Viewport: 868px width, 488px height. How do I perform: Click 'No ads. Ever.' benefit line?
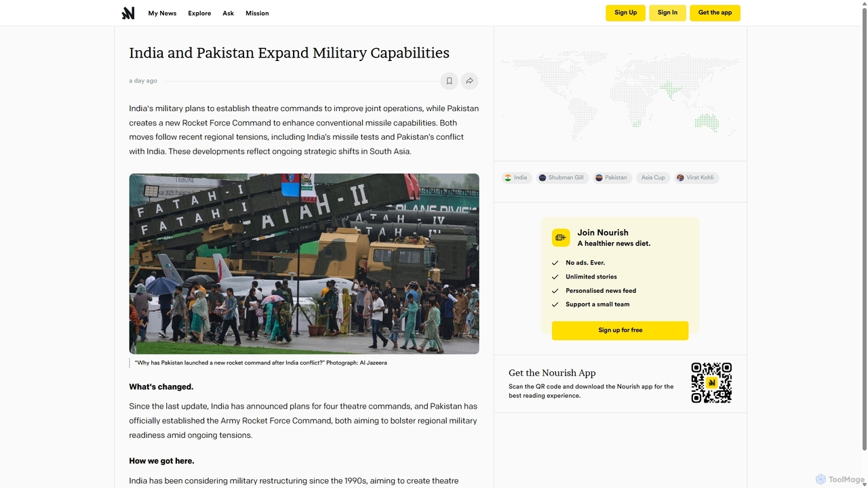click(585, 263)
